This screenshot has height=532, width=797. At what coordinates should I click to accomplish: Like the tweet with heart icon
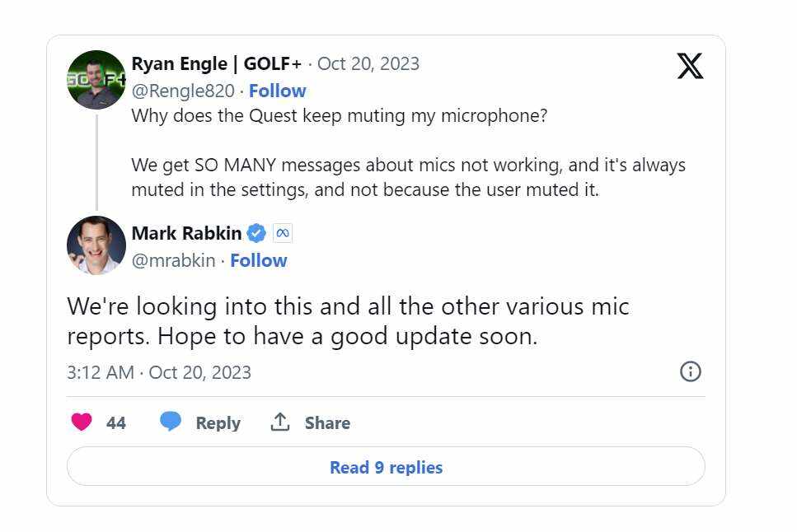pos(82,422)
